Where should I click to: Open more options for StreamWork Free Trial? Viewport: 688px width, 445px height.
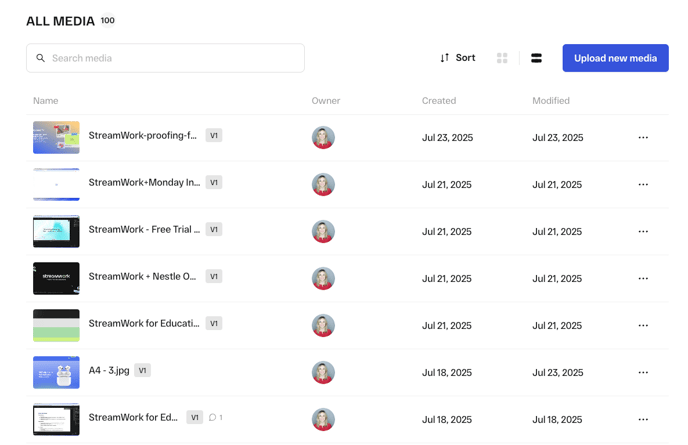643,232
